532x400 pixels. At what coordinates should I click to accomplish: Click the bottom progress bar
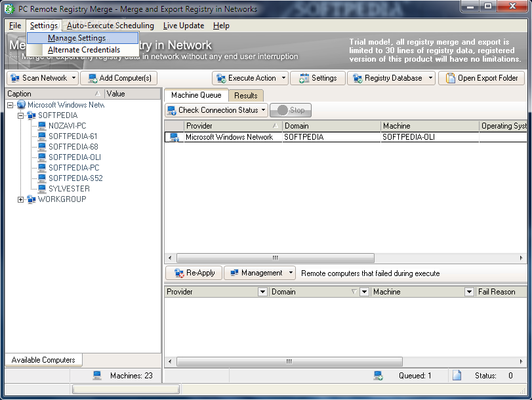click(126, 389)
